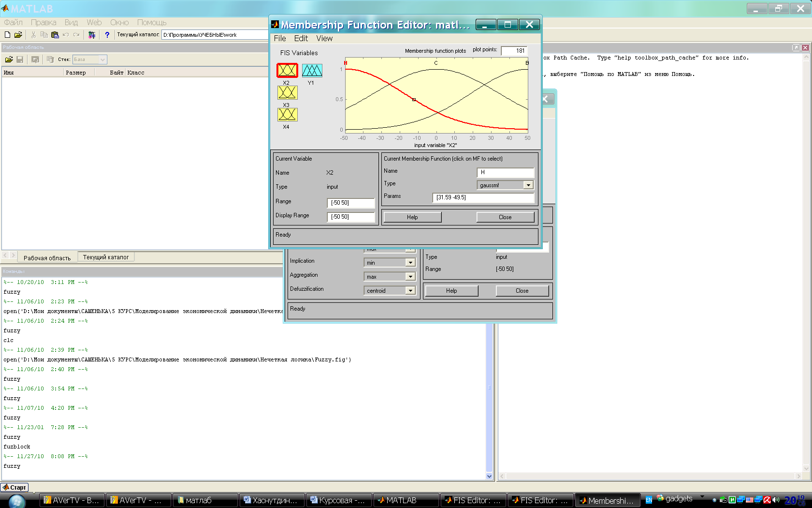Viewport: 812px width, 508px height.
Task: Click the fuzblock command history entry
Action: (x=17, y=447)
